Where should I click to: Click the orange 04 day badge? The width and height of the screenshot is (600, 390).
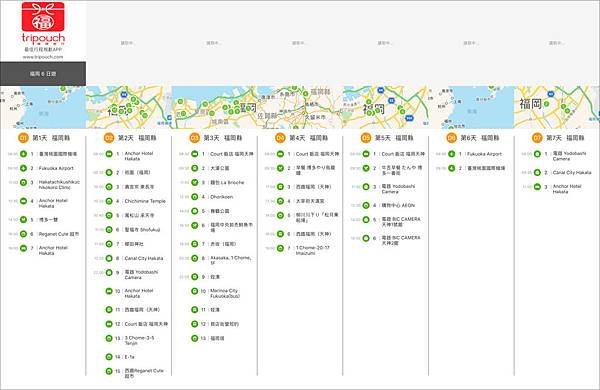pos(280,138)
